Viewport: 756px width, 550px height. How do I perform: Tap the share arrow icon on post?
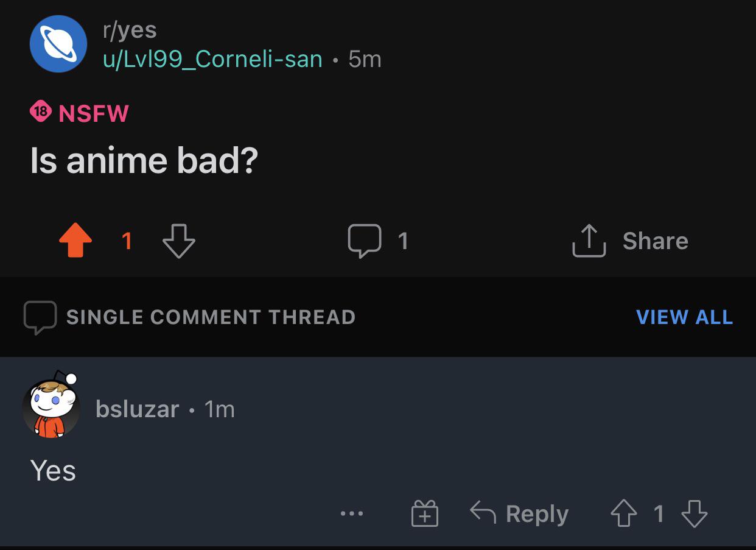click(x=589, y=241)
